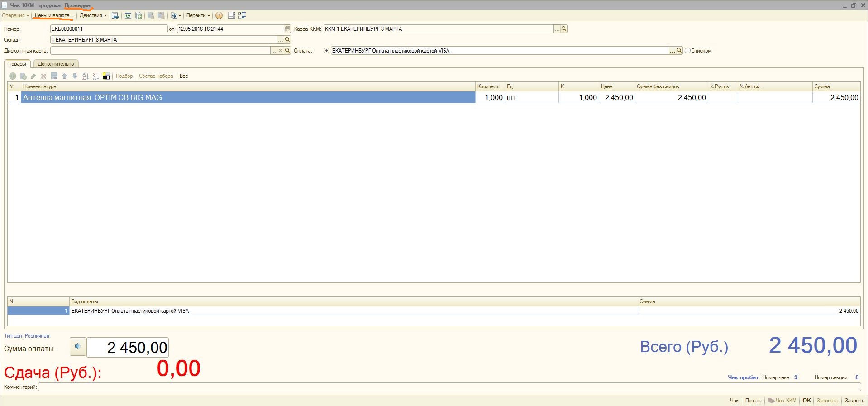
Task: Click the Закрыть button
Action: [x=854, y=401]
